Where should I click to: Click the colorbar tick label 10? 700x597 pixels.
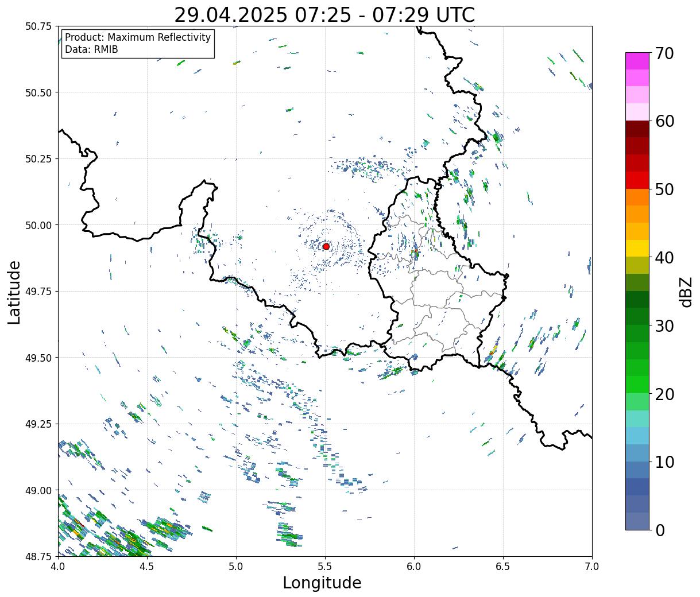(664, 462)
